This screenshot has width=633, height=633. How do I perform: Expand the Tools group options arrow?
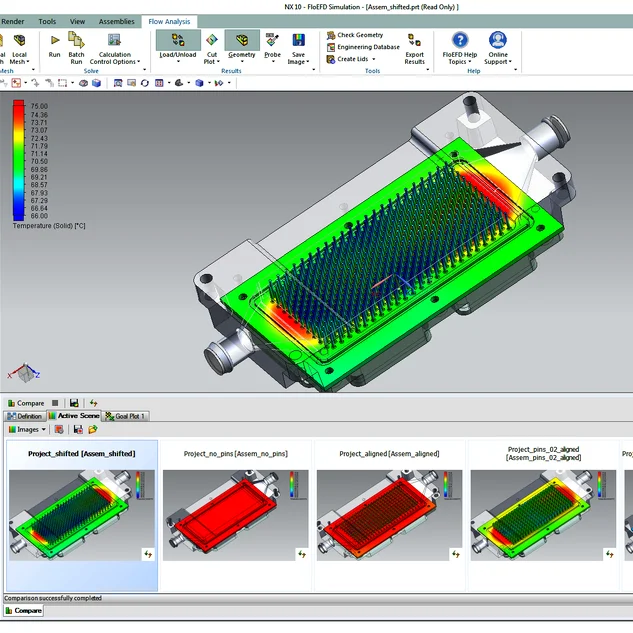428,70
